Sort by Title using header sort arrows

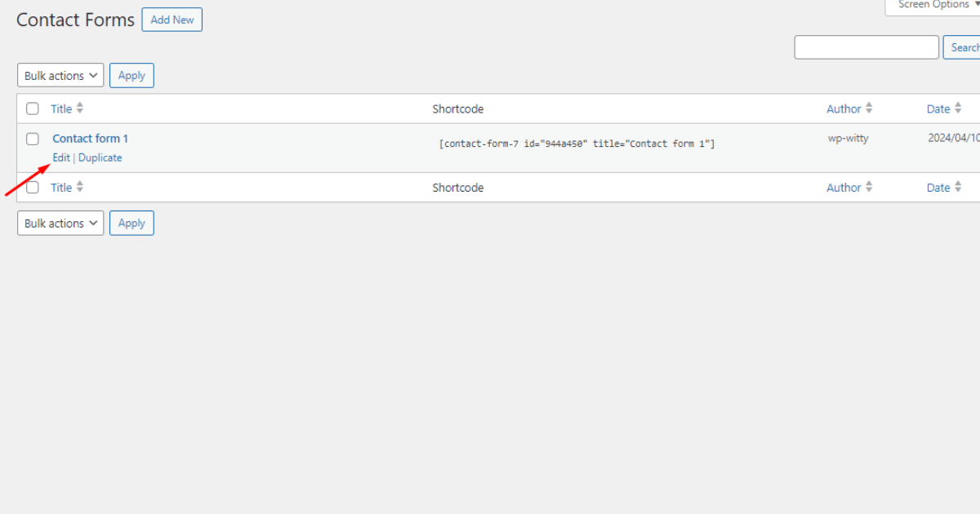80,109
